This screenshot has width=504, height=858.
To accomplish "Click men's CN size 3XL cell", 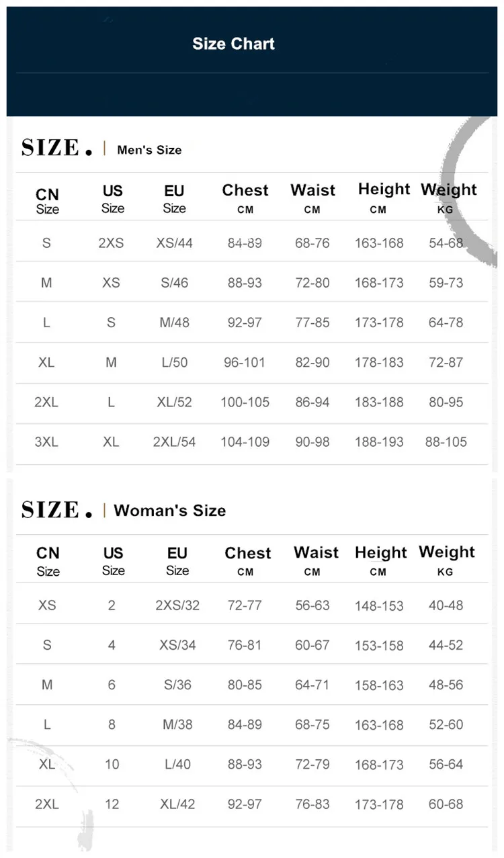I will tap(46, 442).
